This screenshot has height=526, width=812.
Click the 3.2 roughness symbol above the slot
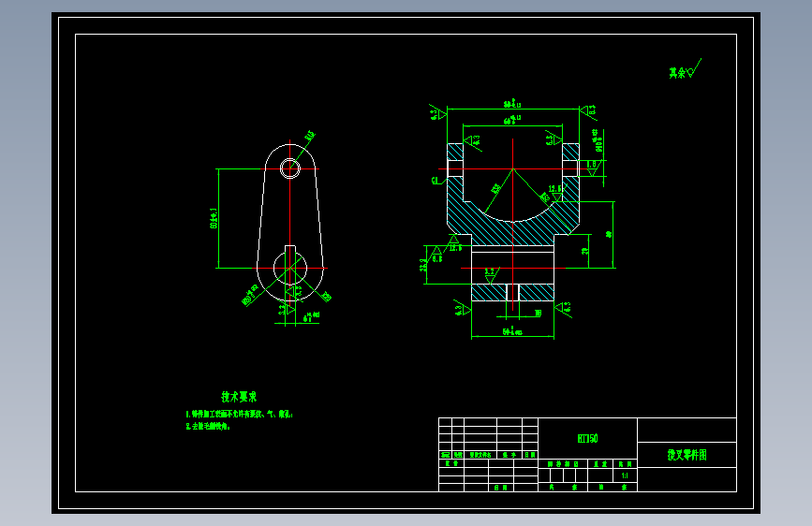(x=491, y=275)
